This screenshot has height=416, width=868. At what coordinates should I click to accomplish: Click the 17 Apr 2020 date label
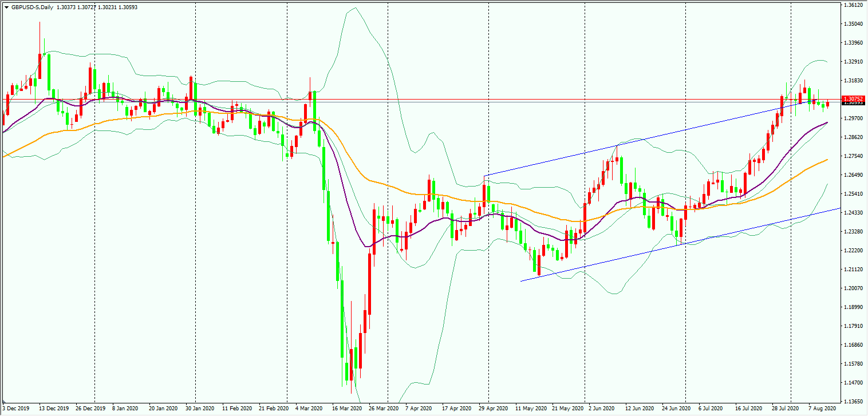[x=456, y=409]
